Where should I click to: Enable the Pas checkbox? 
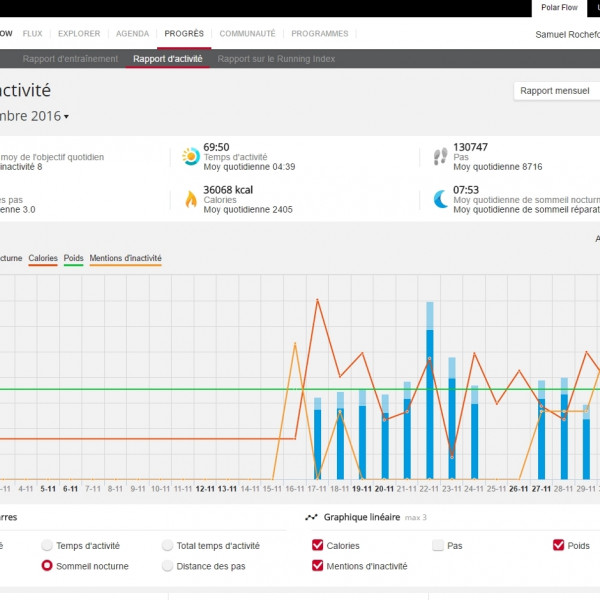(x=438, y=546)
